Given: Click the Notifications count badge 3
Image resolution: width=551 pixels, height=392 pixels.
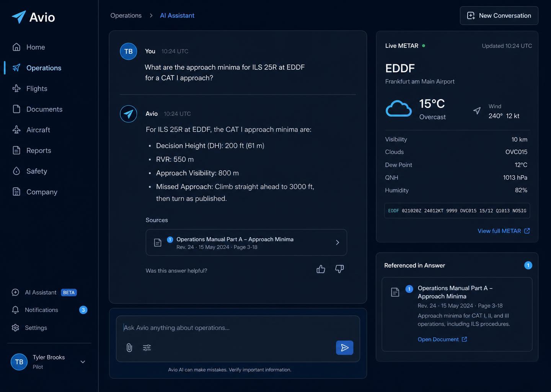Looking at the screenshot, I should point(83,310).
